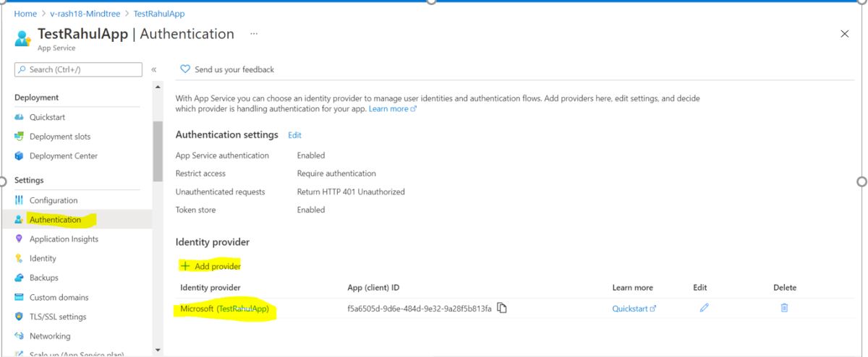Image resolution: width=868 pixels, height=357 pixels.
Task: Open Networking in the sidebar
Action: pos(50,336)
